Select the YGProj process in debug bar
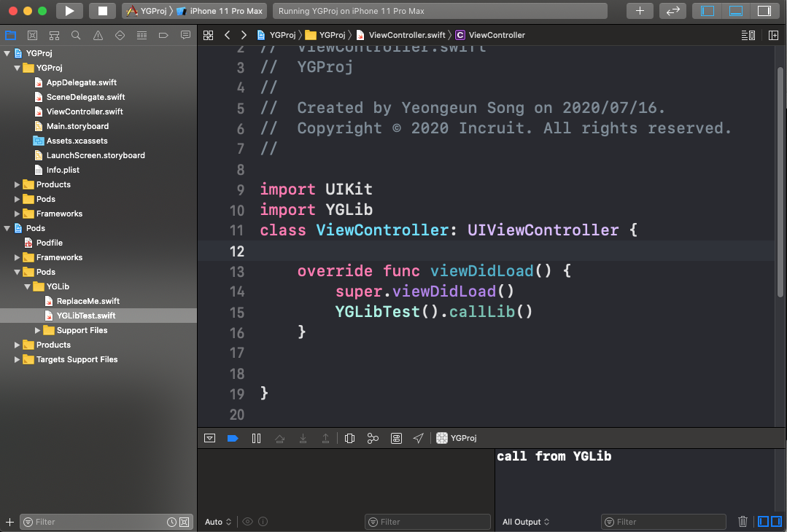 pos(457,438)
